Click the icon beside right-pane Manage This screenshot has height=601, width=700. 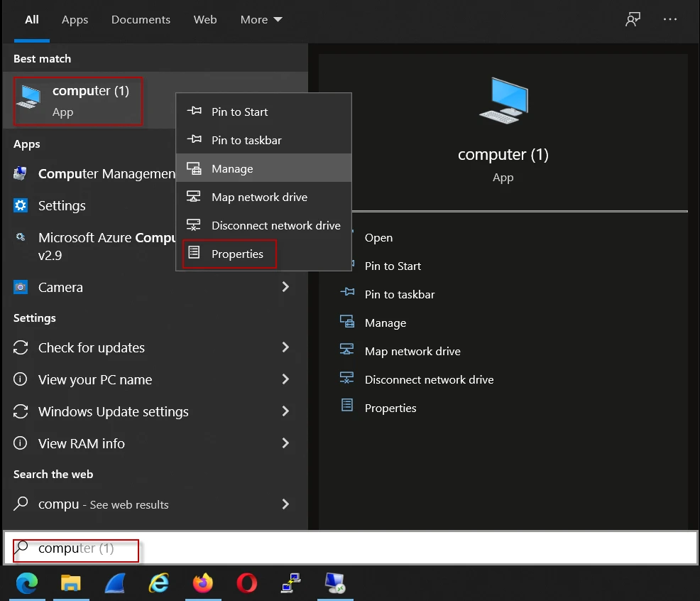coord(347,321)
